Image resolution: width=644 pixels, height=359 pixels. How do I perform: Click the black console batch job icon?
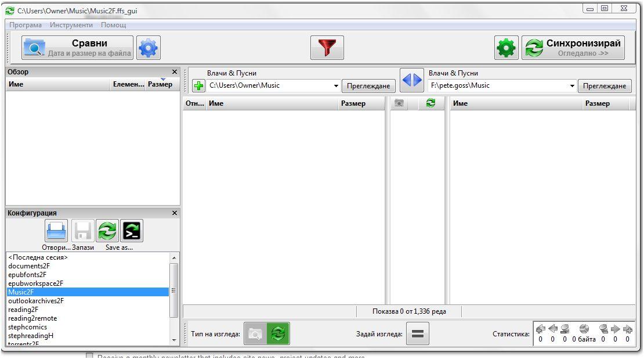132,231
